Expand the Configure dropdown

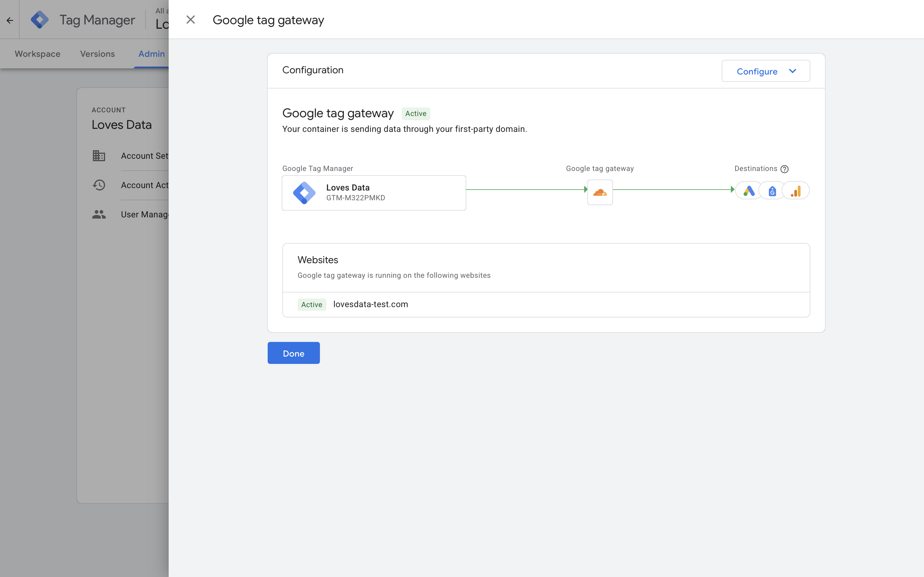point(765,71)
